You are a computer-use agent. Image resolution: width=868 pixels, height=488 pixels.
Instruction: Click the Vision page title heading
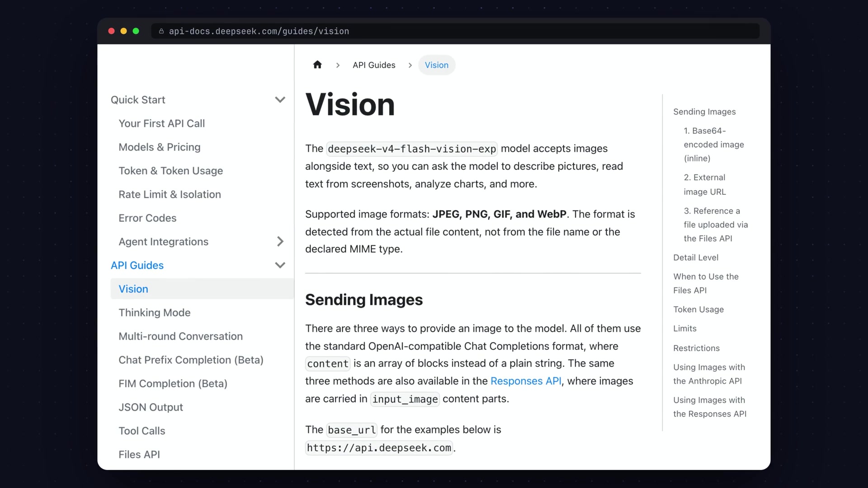coord(350,105)
